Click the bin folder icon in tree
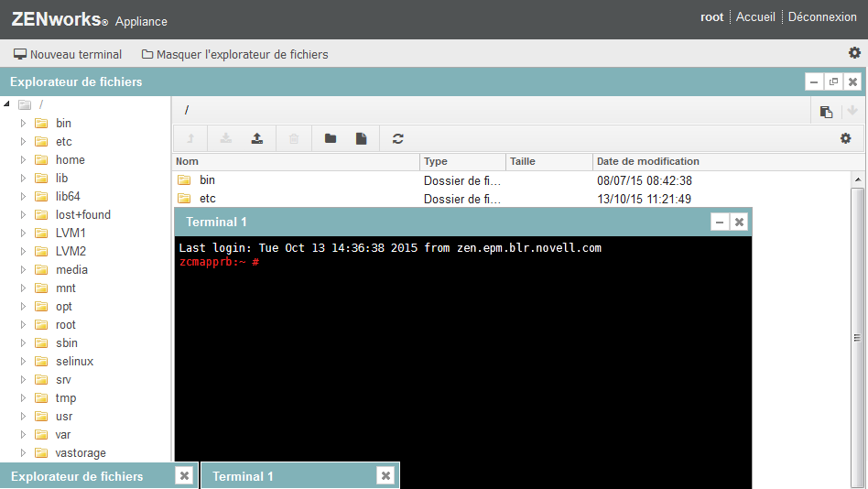Screen dimensions: 868x489 [41, 123]
